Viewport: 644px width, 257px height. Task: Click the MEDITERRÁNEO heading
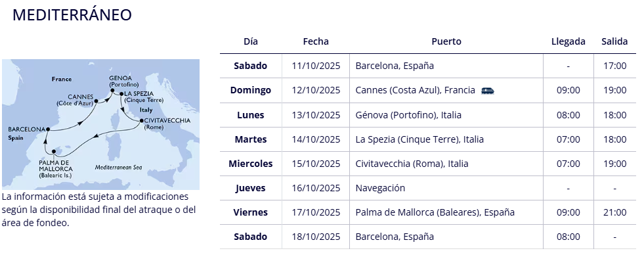click(x=72, y=15)
